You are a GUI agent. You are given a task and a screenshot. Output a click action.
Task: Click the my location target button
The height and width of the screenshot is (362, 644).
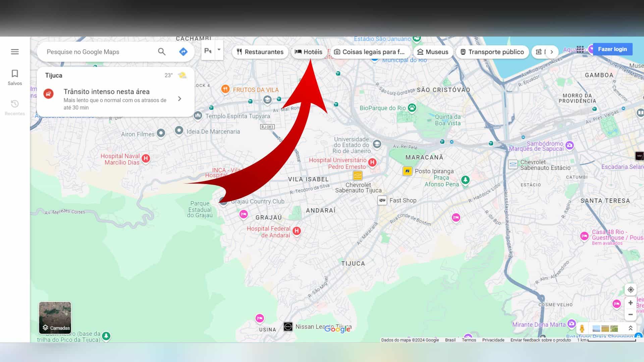click(x=631, y=290)
